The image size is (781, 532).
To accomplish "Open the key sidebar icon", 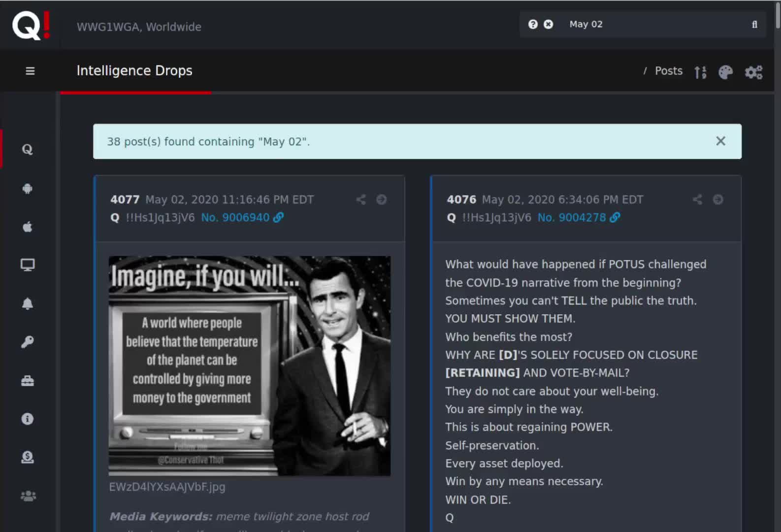I will click(28, 342).
